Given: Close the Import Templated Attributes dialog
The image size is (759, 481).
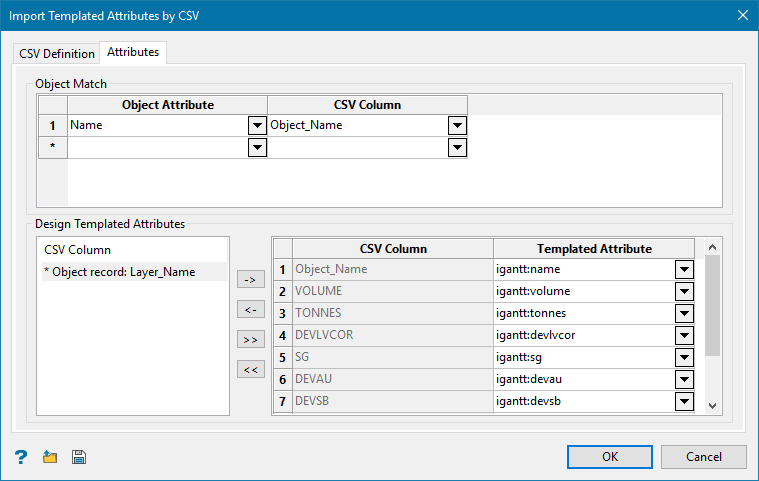Looking at the screenshot, I should click(x=742, y=15).
